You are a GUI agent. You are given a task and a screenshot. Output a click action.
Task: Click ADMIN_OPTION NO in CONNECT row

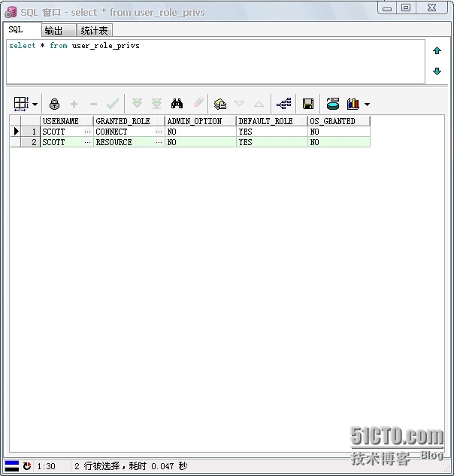click(201, 132)
